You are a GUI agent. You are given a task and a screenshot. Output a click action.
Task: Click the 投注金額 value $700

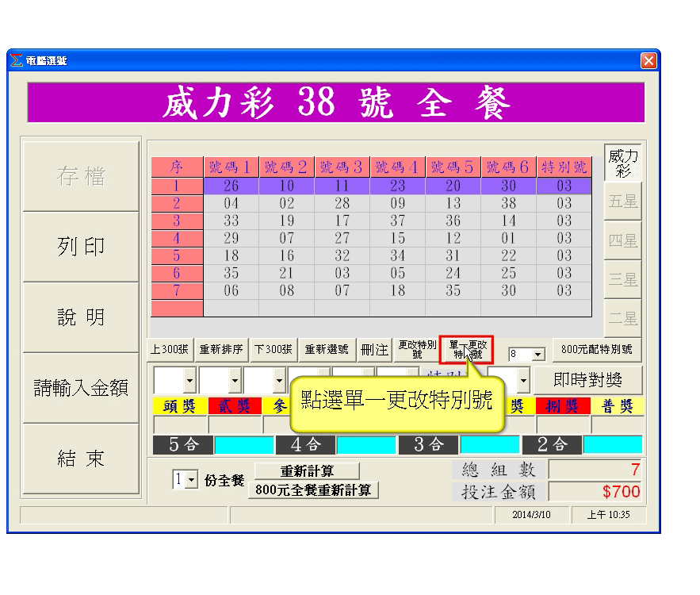(x=595, y=492)
